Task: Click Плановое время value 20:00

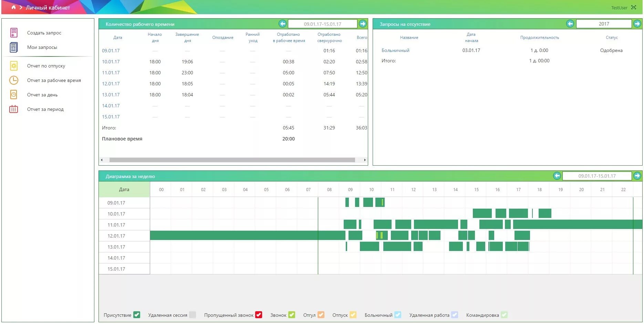Action: [x=289, y=139]
